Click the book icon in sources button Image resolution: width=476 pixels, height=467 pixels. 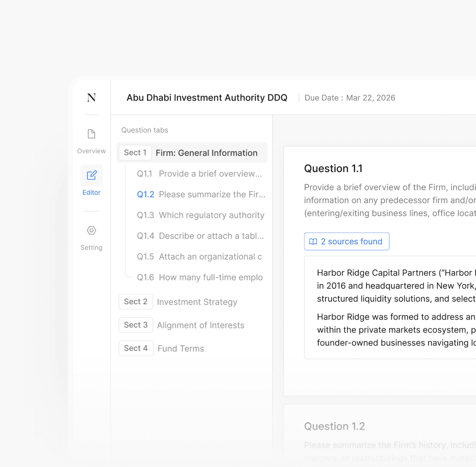(313, 242)
